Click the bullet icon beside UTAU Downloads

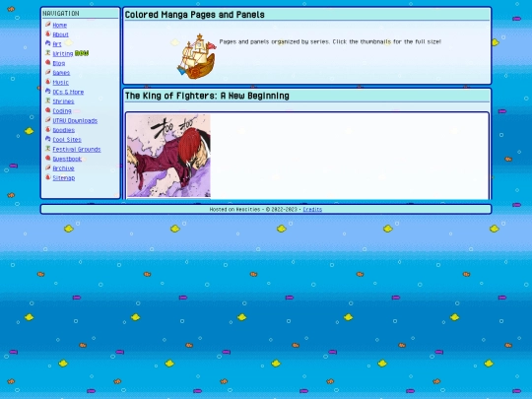[48, 120]
